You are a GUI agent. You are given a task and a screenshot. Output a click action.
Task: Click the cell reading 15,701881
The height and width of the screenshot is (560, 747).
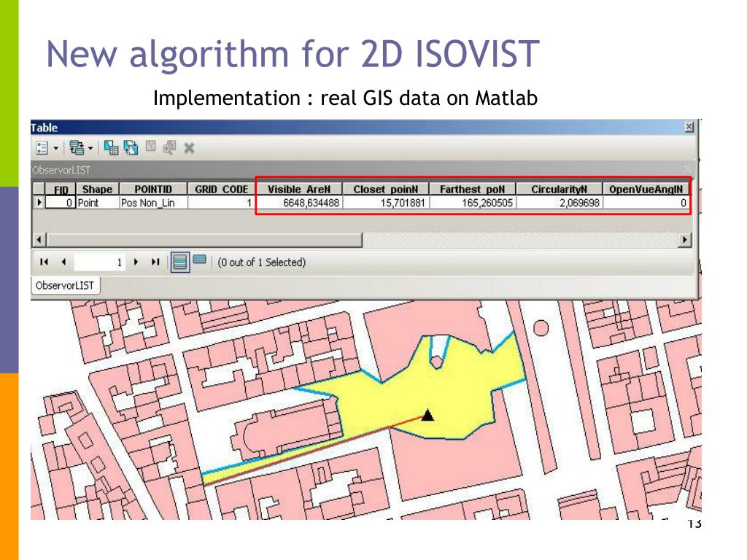tap(385, 203)
